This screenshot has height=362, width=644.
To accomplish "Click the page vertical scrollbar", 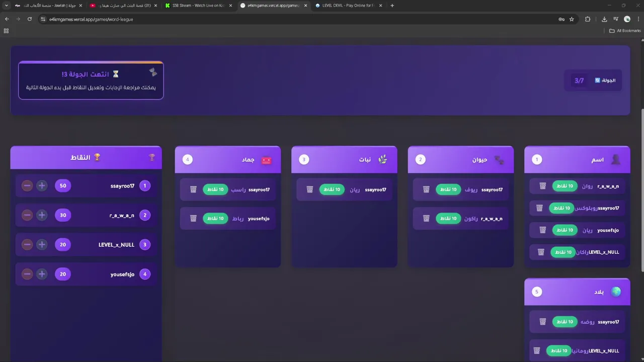I will [x=642, y=190].
